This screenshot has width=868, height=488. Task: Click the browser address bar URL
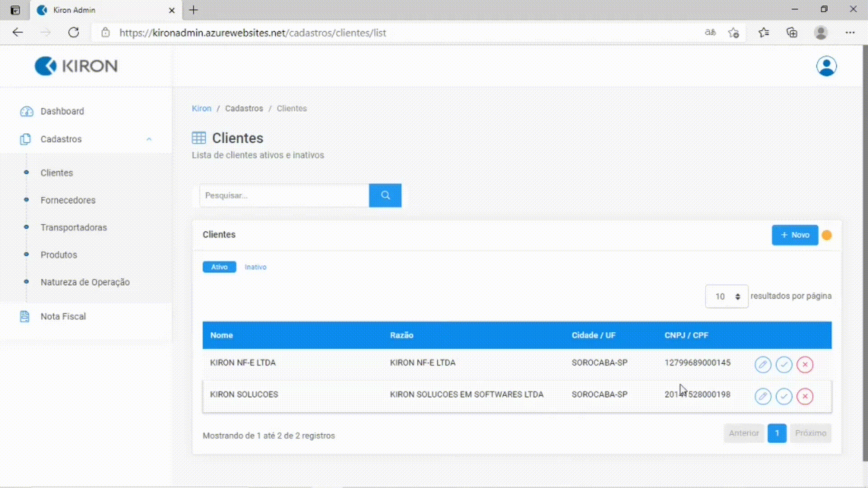click(252, 33)
